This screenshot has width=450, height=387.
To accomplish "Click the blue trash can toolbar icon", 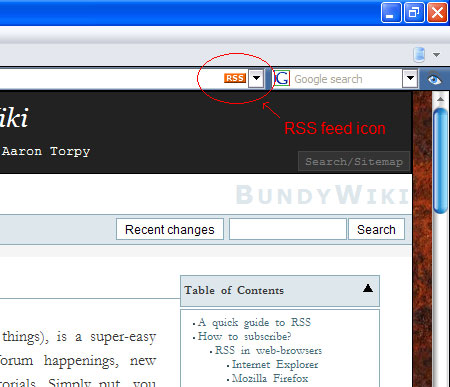I will [x=419, y=55].
